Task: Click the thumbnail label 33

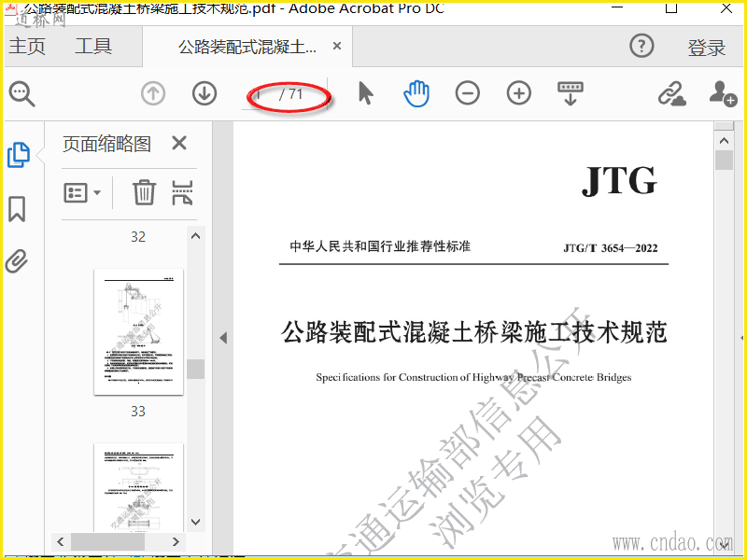Action: click(138, 411)
